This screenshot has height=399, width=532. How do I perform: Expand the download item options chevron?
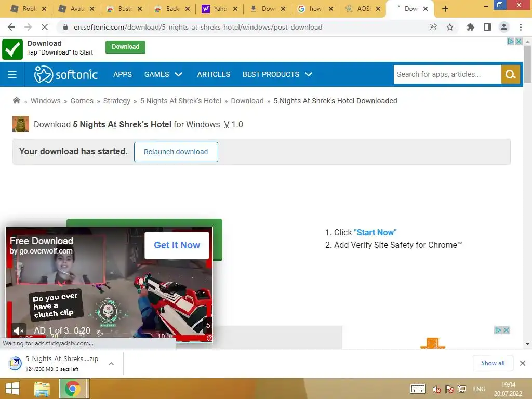pos(111,364)
